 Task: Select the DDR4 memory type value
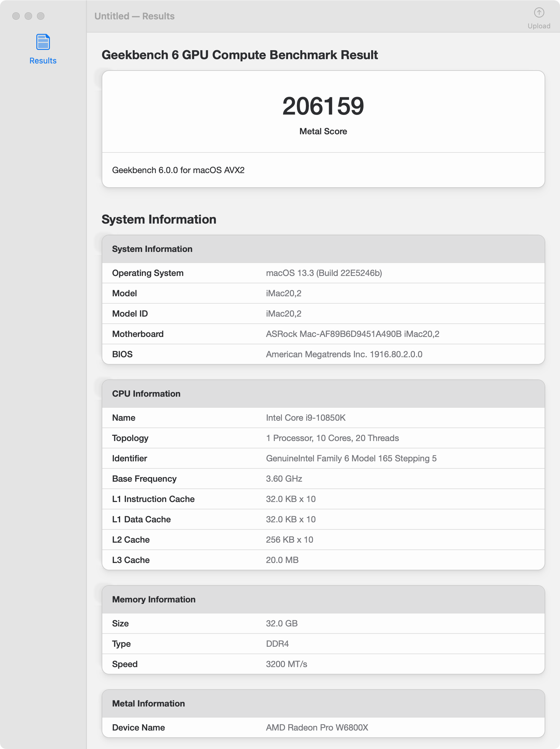tap(277, 644)
